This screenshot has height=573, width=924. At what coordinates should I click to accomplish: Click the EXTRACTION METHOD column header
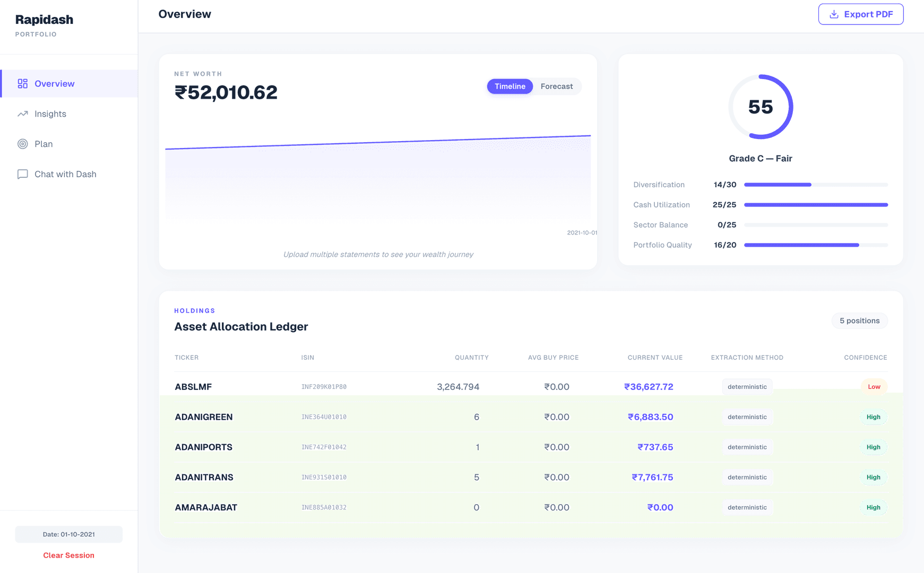tap(747, 358)
